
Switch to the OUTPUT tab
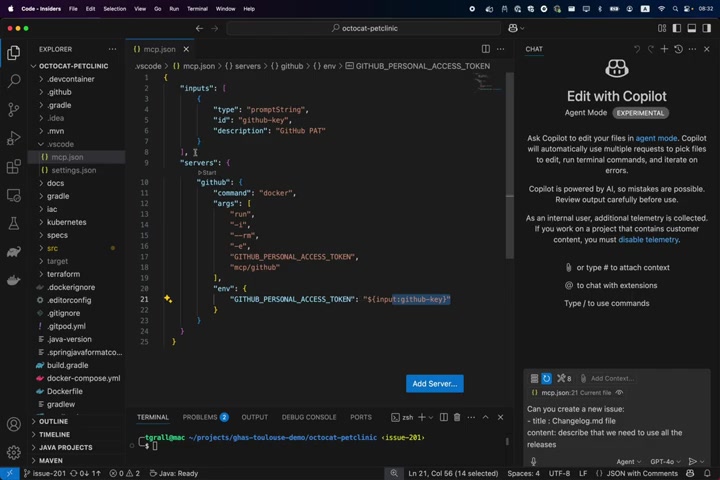pyautogui.click(x=254, y=417)
